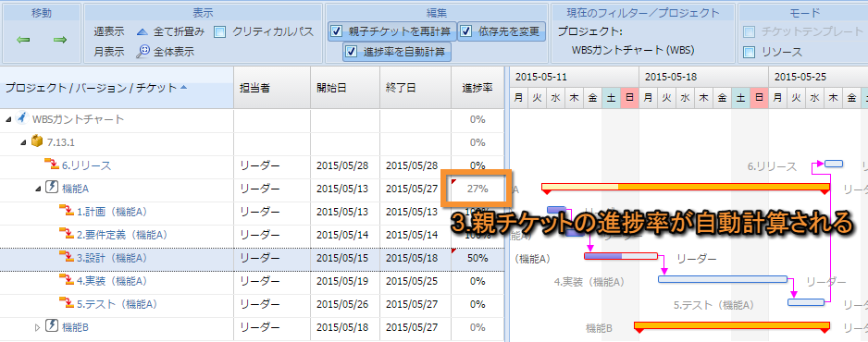Click the 1.計画（機能A） ticket icon
868x342 pixels.
(x=67, y=211)
